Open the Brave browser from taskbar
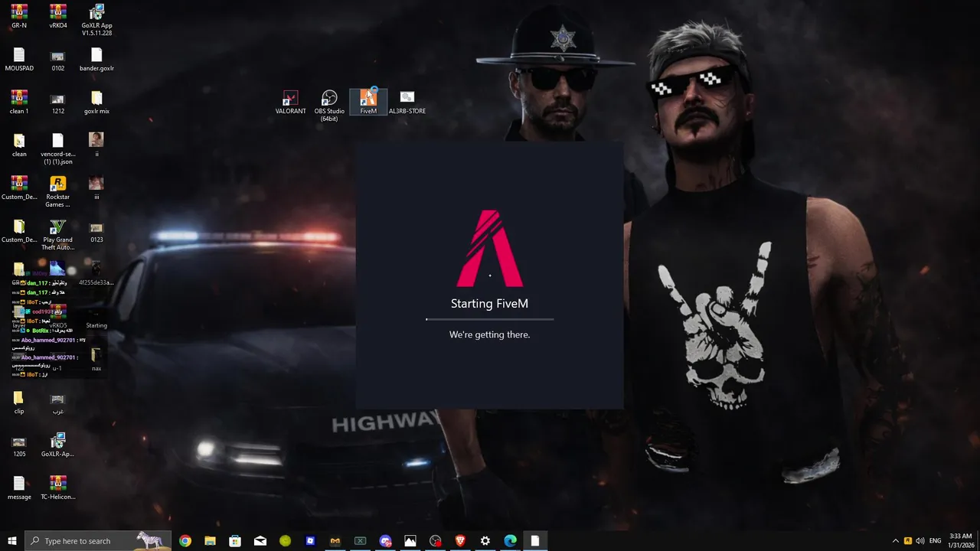The height and width of the screenshot is (551, 980). 460,541
